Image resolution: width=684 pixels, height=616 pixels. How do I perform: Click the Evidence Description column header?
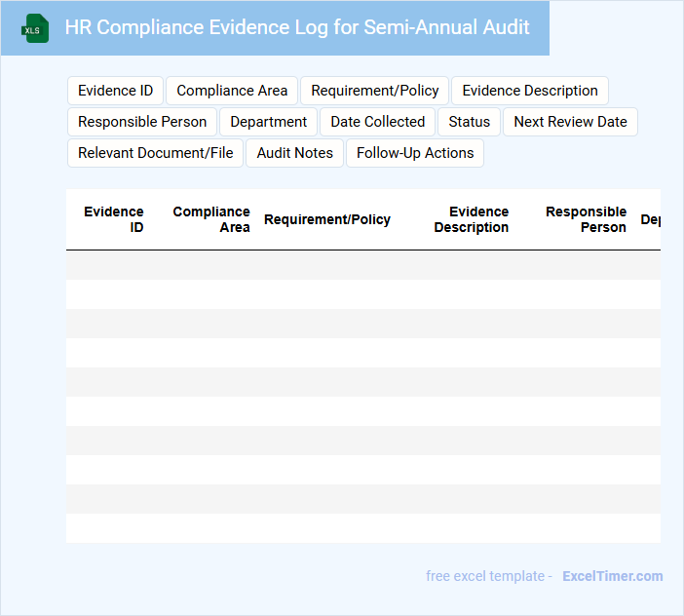coord(471,219)
